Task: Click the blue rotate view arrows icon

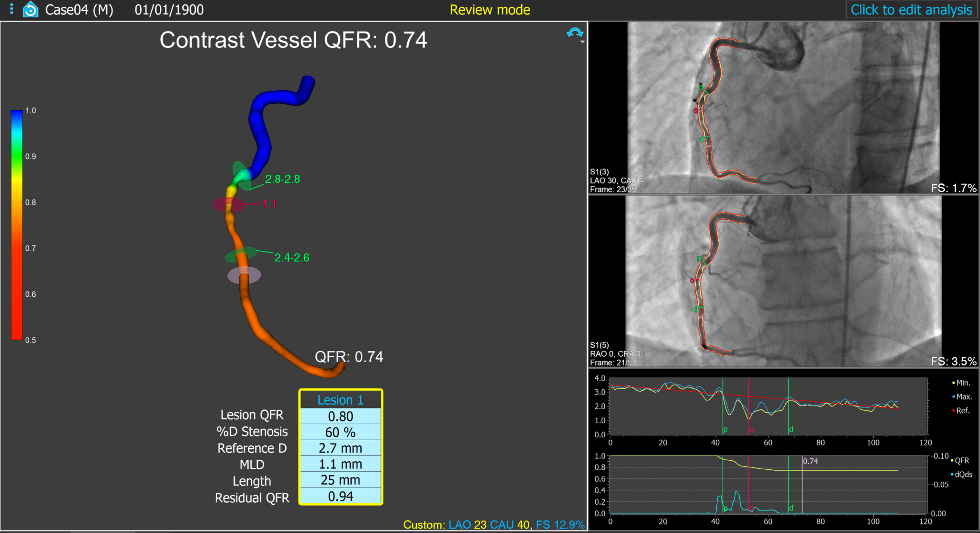Action: [x=574, y=33]
